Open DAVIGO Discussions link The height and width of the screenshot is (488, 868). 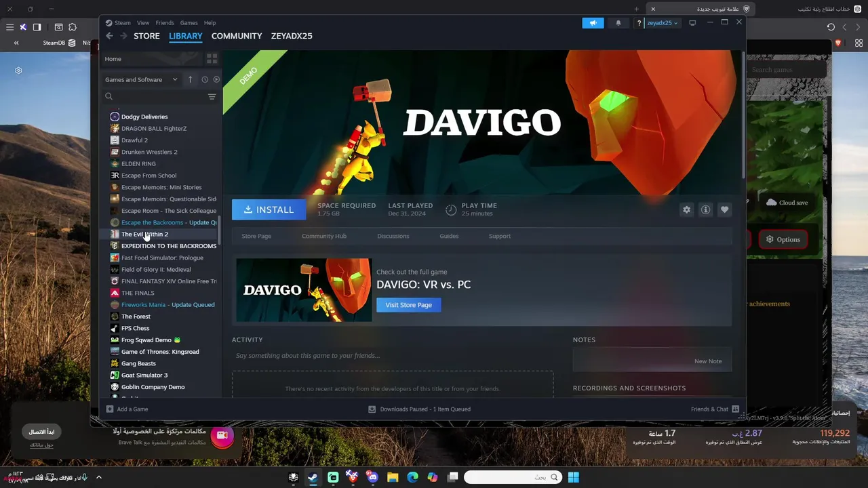pyautogui.click(x=393, y=236)
